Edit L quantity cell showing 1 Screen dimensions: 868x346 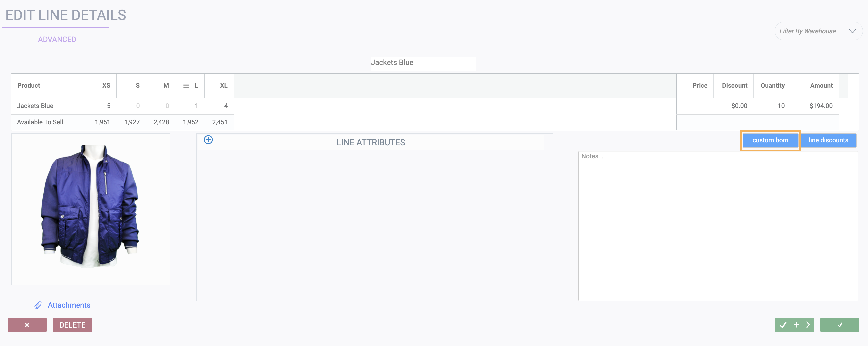coord(190,106)
